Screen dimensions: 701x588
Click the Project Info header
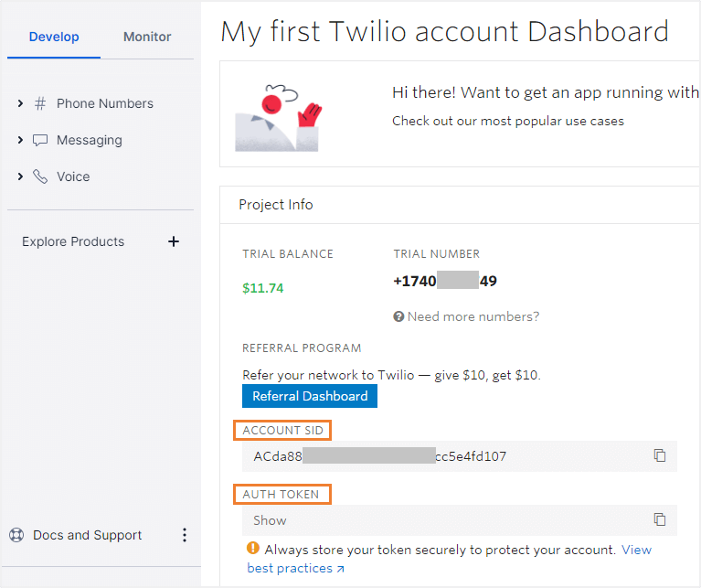276,205
